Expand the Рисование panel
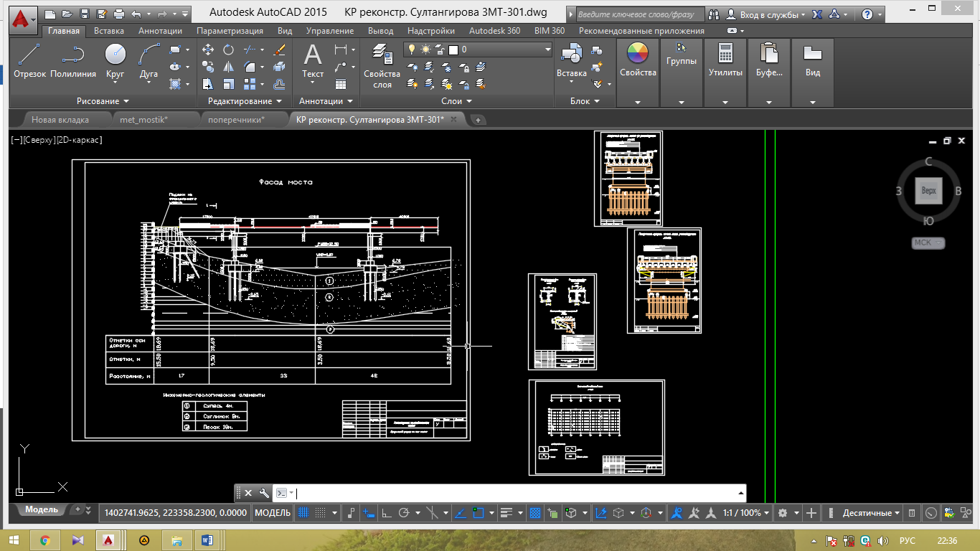The image size is (980, 551). pyautogui.click(x=103, y=101)
